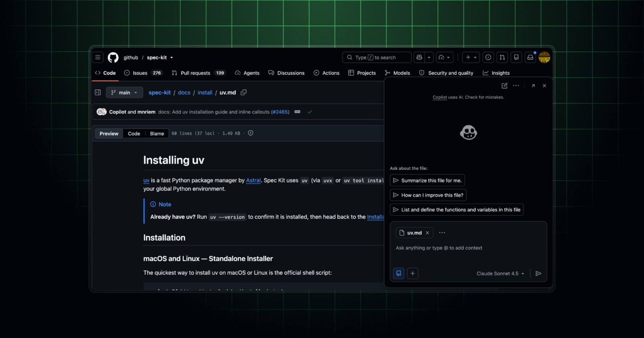
Task: Open the agent tasks dropdown
Action: 444,58
